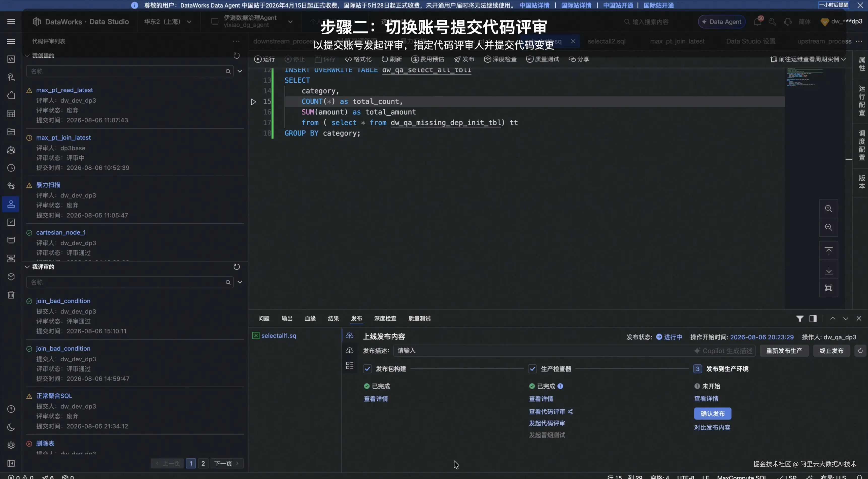Open the 版本 side panel
The height and width of the screenshot is (479, 868).
[862, 182]
